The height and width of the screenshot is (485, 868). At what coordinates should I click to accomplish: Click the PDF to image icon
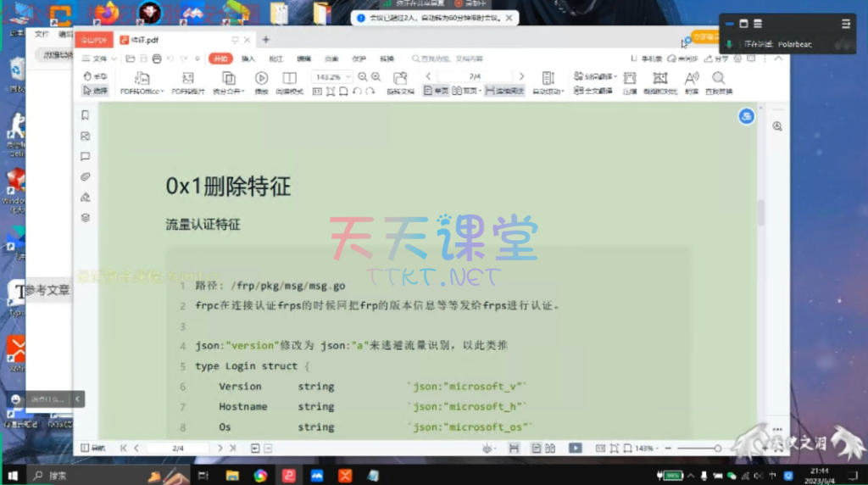pos(187,78)
